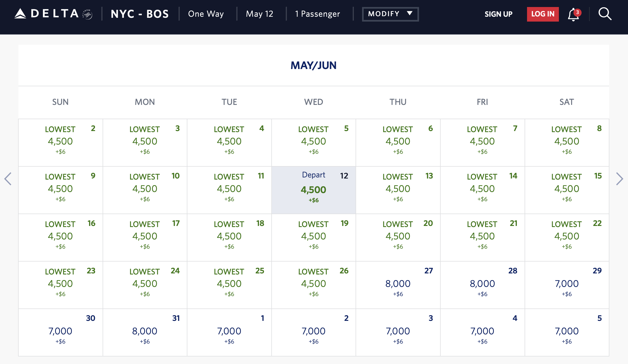Expand the calendar to the following month
Viewport: 628px width, 364px height.
(620, 179)
